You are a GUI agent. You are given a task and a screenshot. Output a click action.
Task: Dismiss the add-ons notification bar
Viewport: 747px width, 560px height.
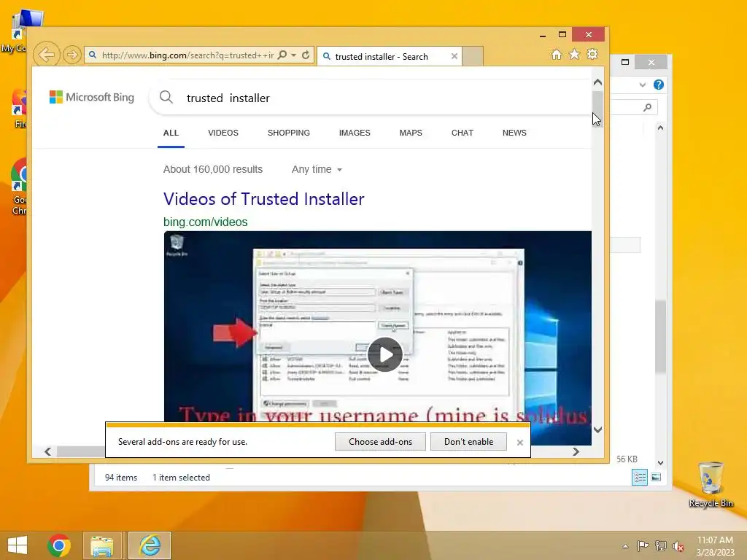coord(519,443)
